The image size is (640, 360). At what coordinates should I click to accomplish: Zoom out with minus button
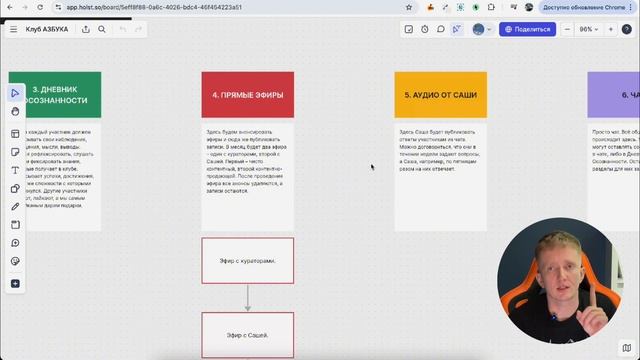tap(567, 29)
